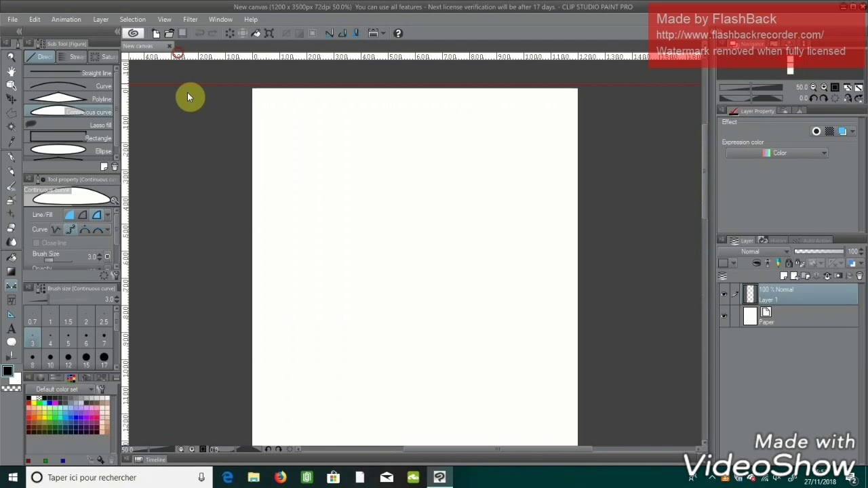
Task: Click the layer opacity slider
Action: coord(819,251)
